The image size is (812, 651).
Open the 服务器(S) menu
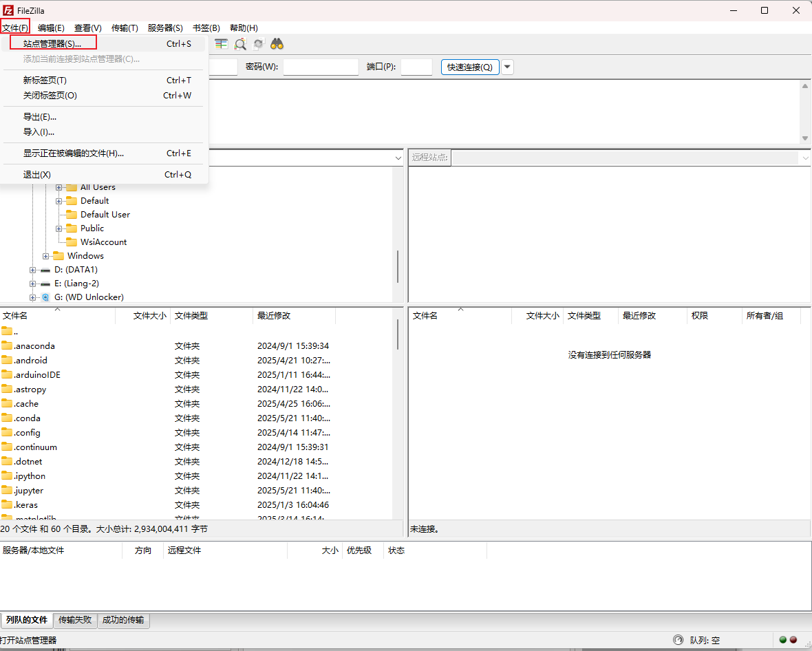click(165, 28)
